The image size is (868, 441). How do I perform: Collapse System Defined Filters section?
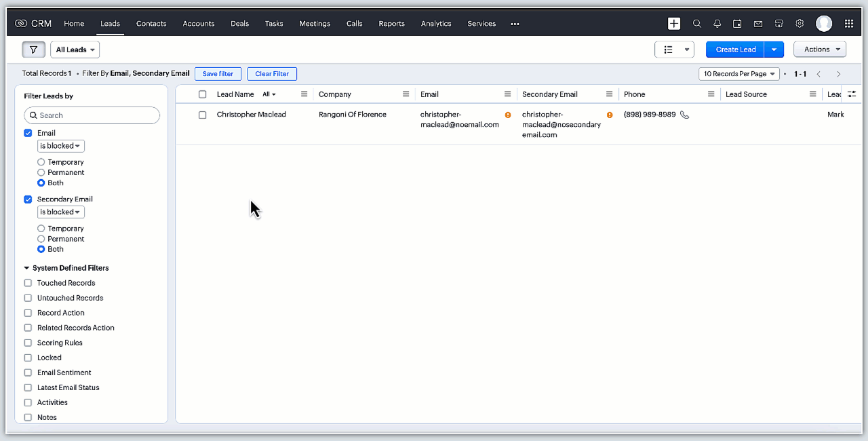click(x=27, y=268)
